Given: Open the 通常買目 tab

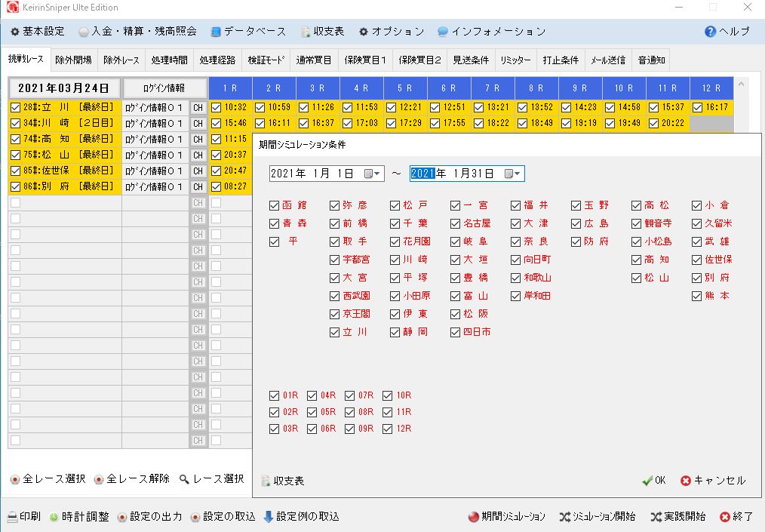Looking at the screenshot, I should point(314,60).
